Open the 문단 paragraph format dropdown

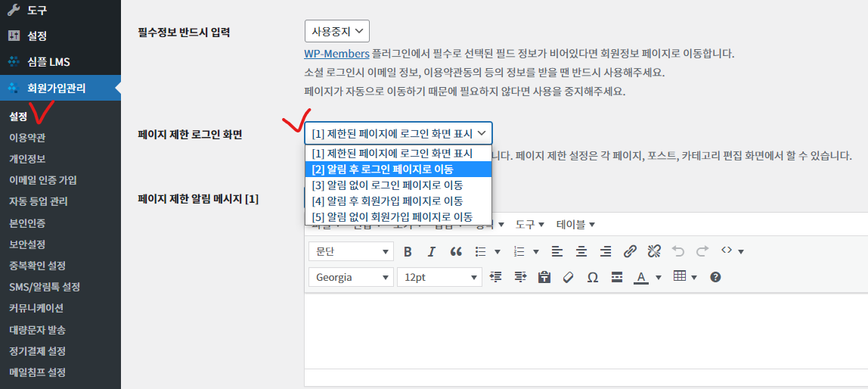tap(352, 251)
